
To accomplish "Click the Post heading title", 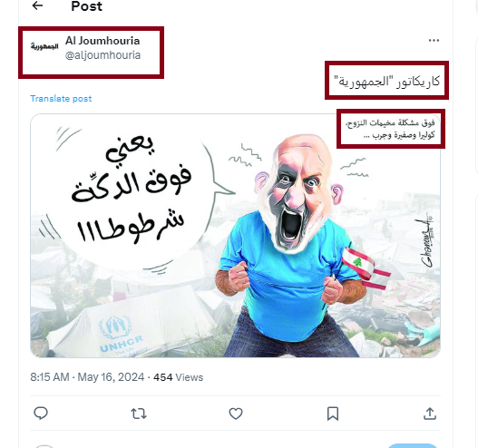I will click(86, 6).
